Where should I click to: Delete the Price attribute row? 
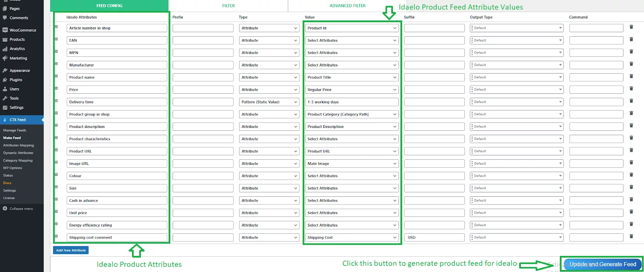pos(631,89)
